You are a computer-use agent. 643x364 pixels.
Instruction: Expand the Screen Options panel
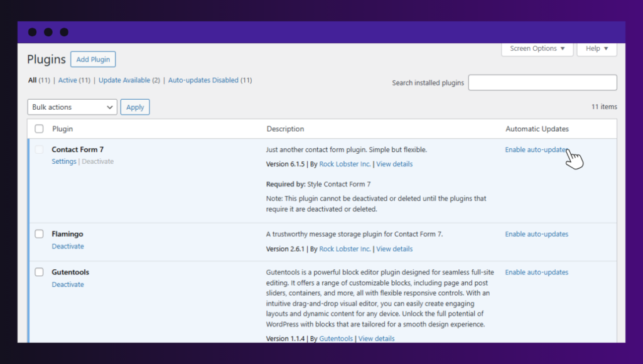point(537,48)
